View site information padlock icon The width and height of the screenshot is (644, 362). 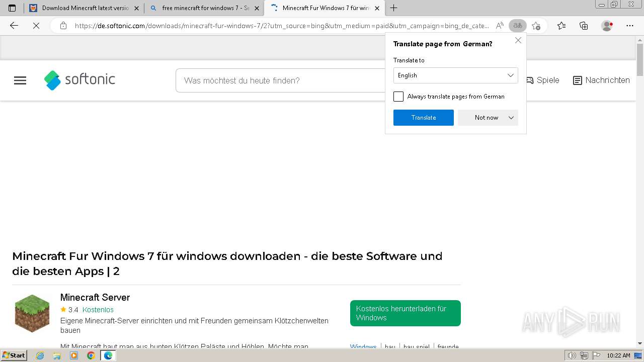click(63, 26)
